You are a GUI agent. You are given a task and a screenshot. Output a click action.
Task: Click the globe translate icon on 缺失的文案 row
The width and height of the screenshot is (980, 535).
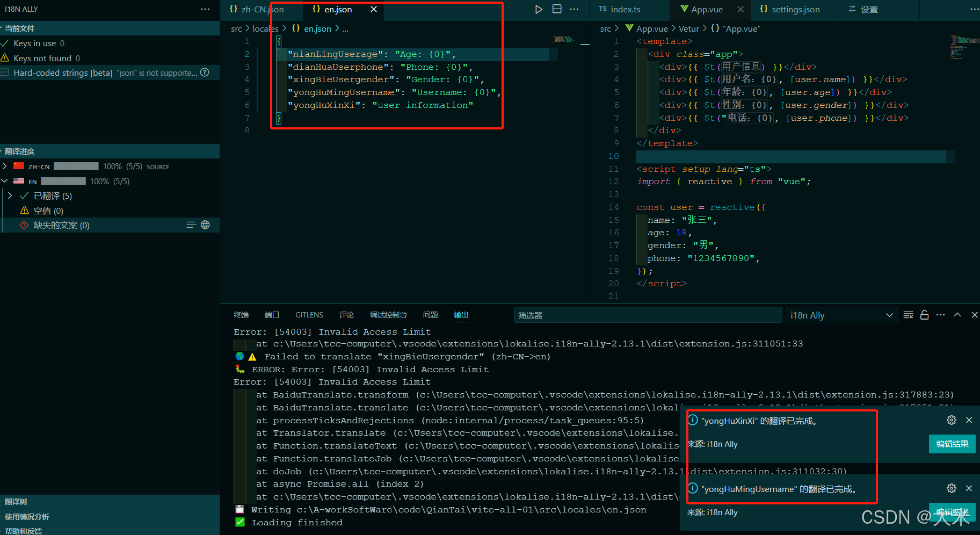click(205, 225)
